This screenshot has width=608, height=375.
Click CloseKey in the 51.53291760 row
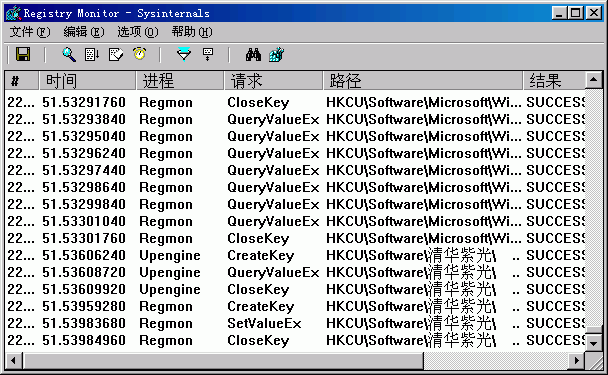pos(258,102)
